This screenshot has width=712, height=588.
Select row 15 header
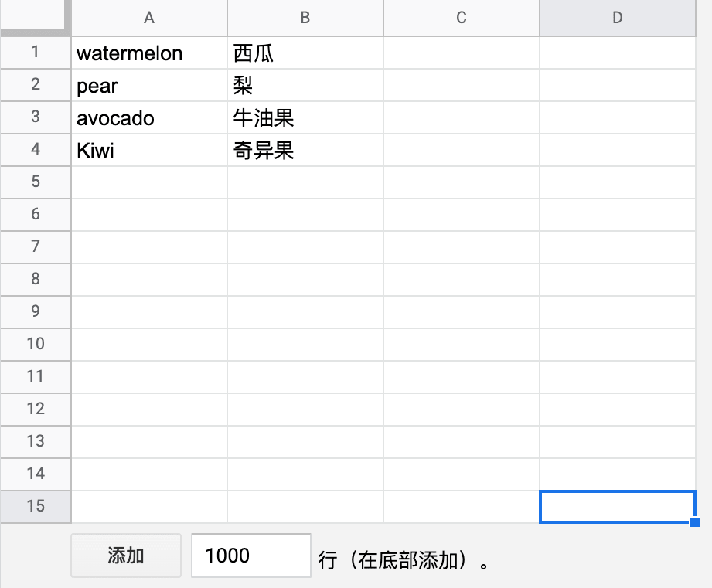[36, 507]
